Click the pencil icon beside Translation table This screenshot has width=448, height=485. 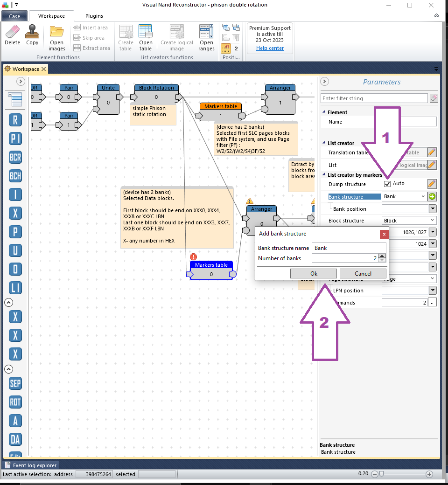pyautogui.click(x=432, y=152)
